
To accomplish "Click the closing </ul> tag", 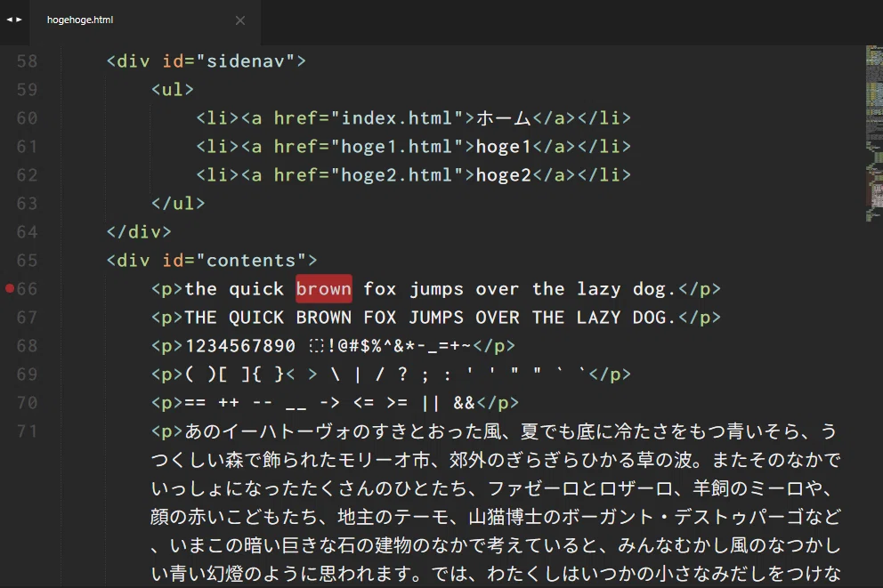I will tap(178, 203).
